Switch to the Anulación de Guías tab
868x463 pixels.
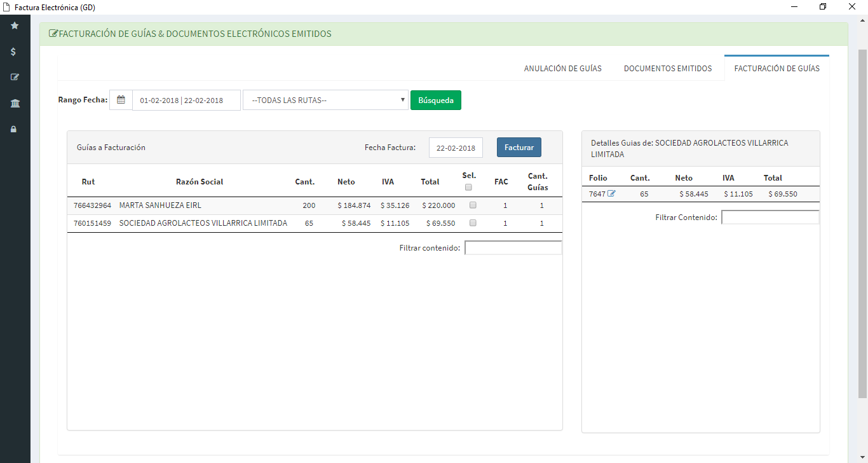tap(562, 68)
